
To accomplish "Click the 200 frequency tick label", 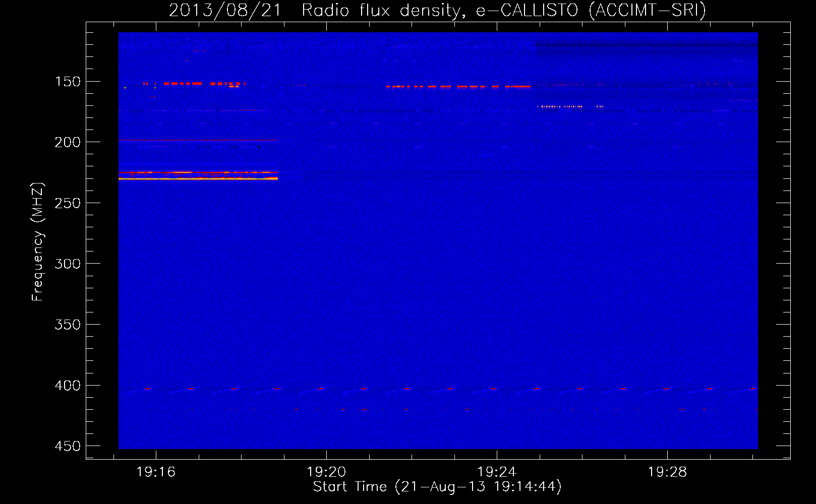I will [x=68, y=142].
